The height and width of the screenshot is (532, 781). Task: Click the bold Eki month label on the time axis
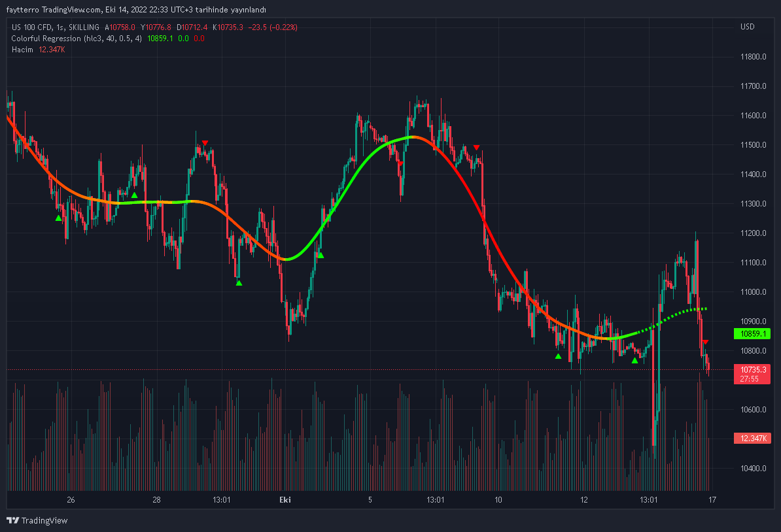[285, 500]
